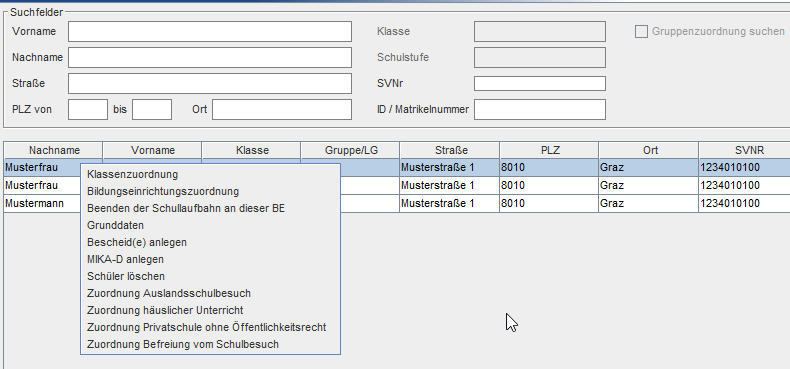Open Grunddaten from the context menu
This screenshot has width=790, height=369.
click(210, 225)
